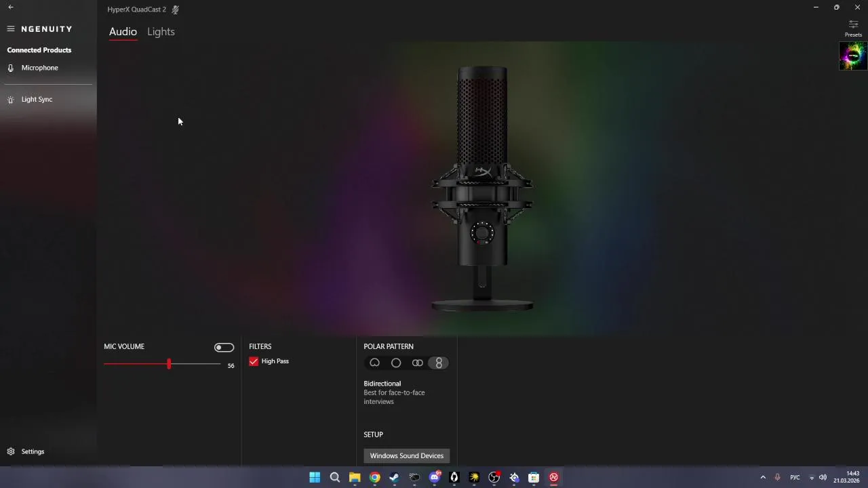868x488 pixels.
Task: Click the NGENUITY taskbar icon
Action: (553, 477)
